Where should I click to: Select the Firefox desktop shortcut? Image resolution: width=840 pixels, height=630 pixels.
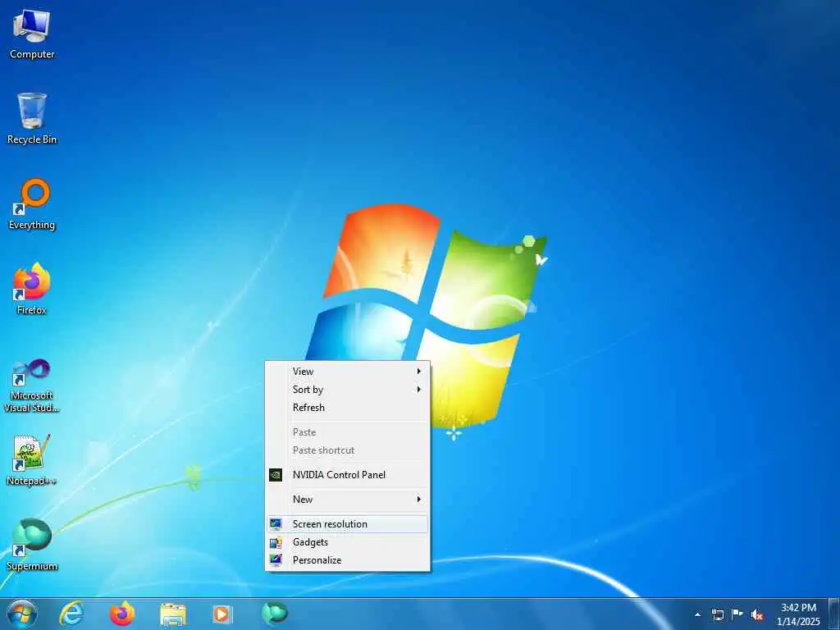[x=32, y=290]
